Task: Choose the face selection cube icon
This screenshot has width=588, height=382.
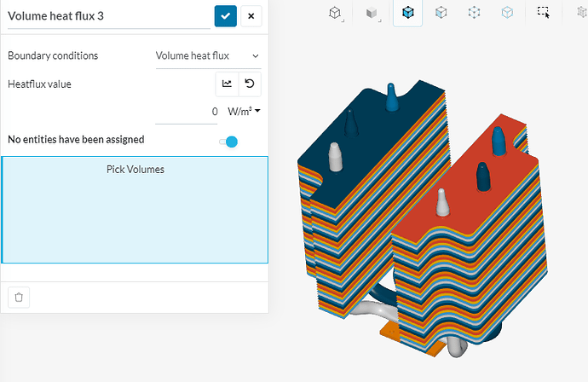Action: coord(441,13)
